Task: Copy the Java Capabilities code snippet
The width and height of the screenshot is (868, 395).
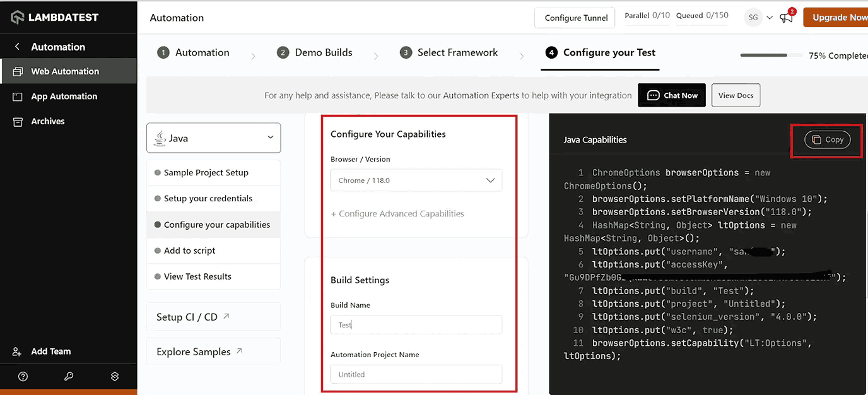Action: click(826, 139)
